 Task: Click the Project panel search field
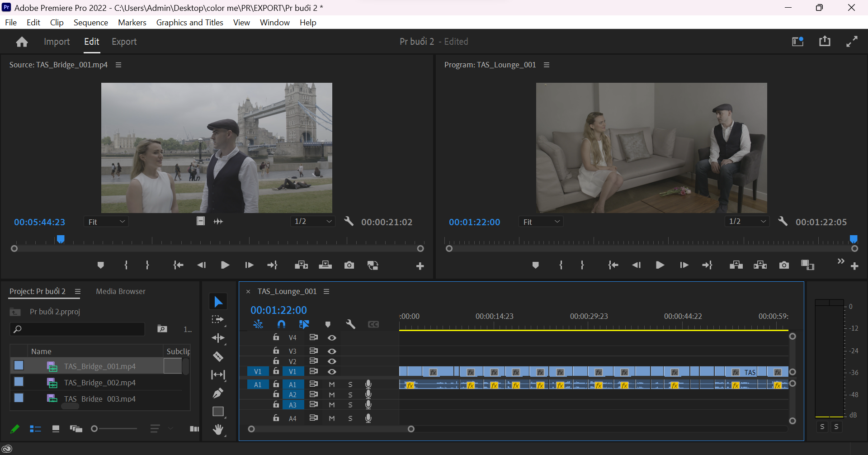tap(77, 329)
